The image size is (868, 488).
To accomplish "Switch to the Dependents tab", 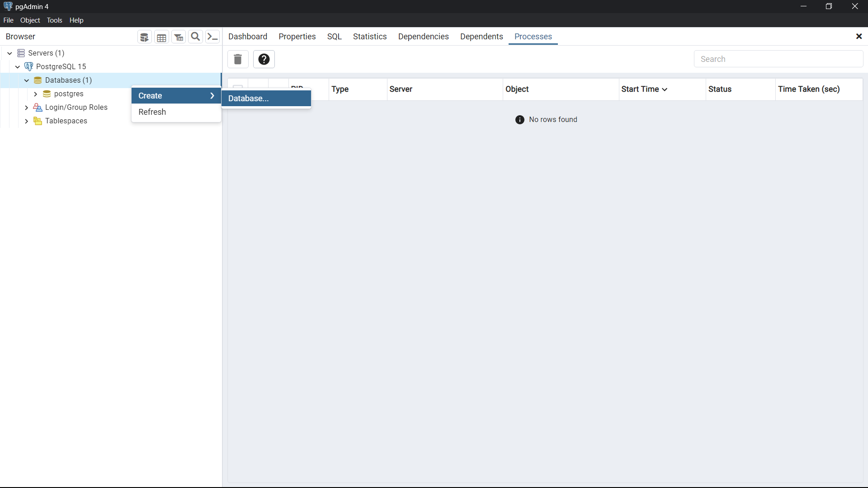I will (x=481, y=37).
